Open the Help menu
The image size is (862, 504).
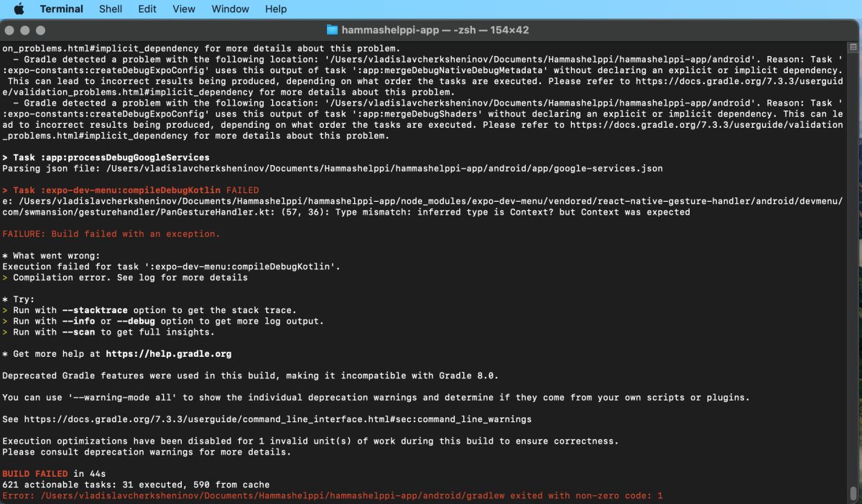click(x=276, y=9)
